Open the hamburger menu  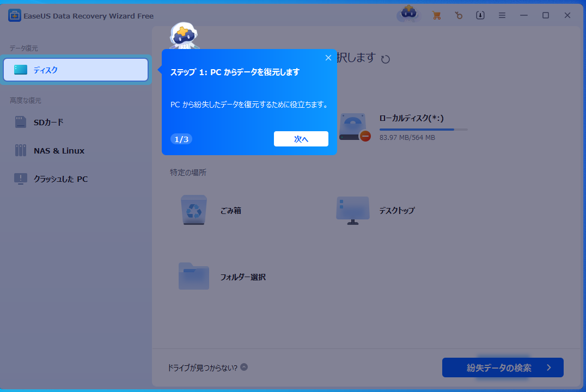pos(502,15)
